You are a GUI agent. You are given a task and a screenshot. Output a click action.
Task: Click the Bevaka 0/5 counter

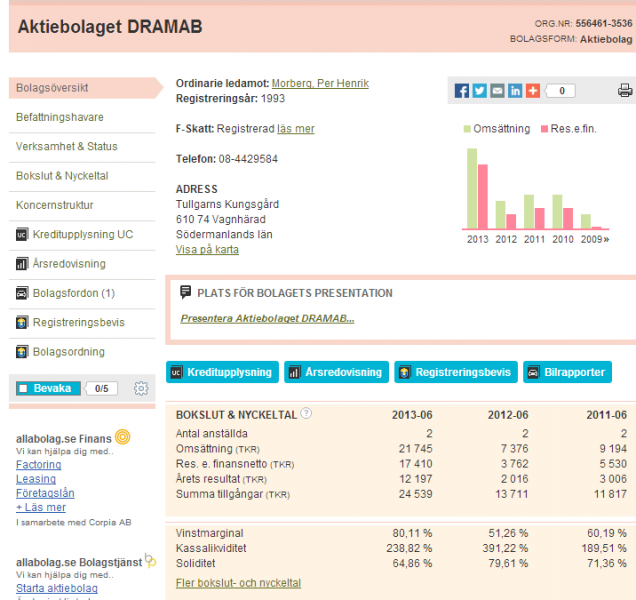[101, 389]
